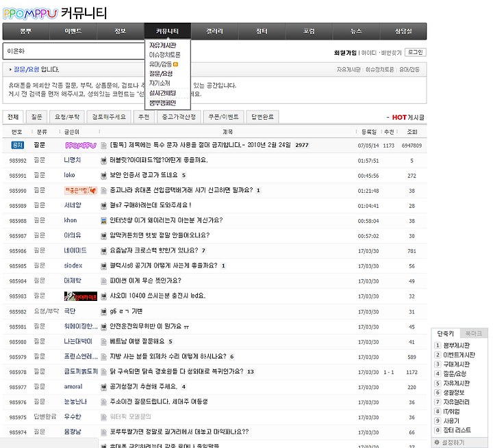Click the 로그인 button
493x448 pixels.
pyautogui.click(x=416, y=52)
